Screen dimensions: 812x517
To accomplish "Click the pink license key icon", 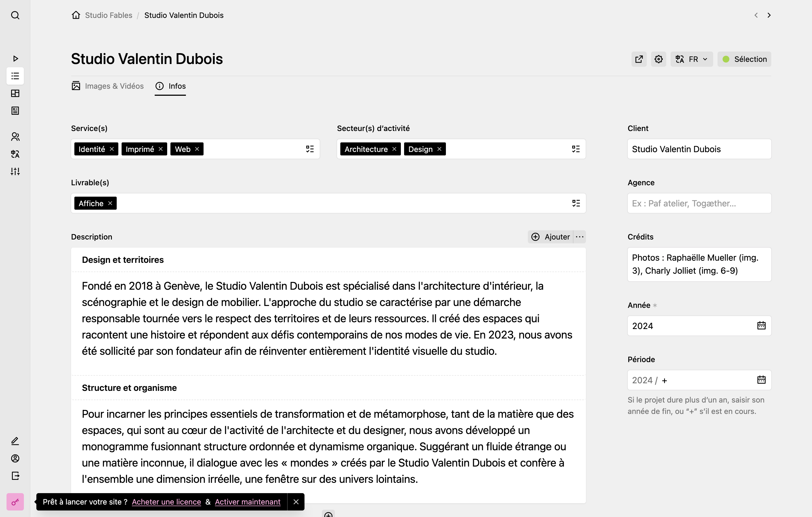I will point(15,502).
